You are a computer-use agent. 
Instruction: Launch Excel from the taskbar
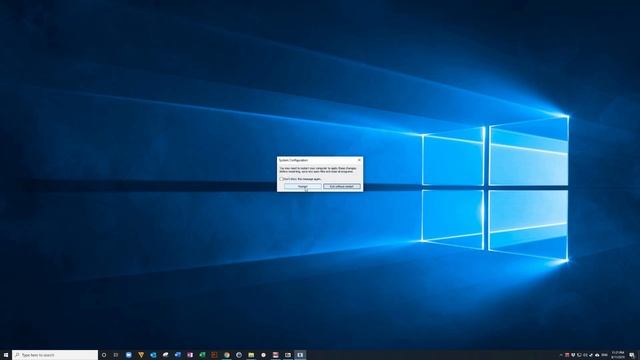(202, 355)
